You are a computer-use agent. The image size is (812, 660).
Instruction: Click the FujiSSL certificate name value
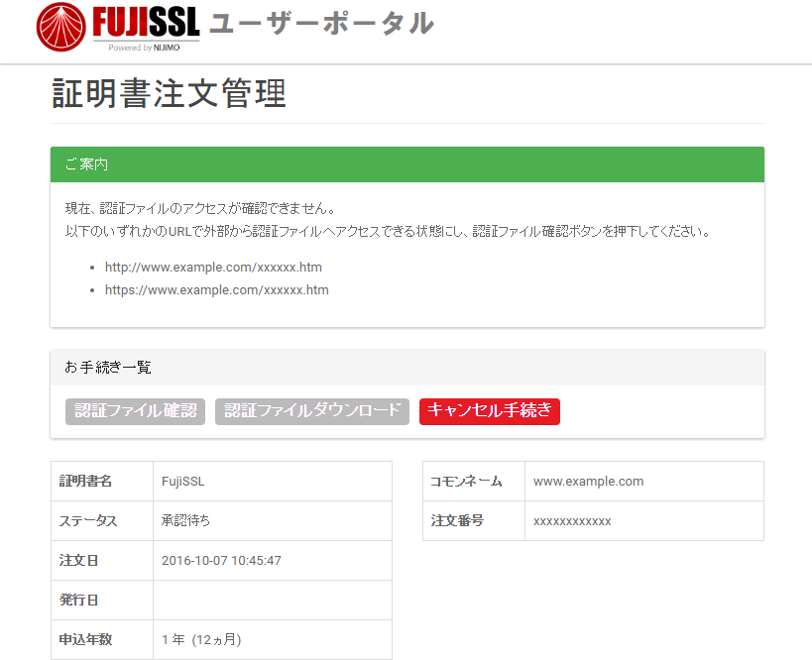click(x=182, y=482)
